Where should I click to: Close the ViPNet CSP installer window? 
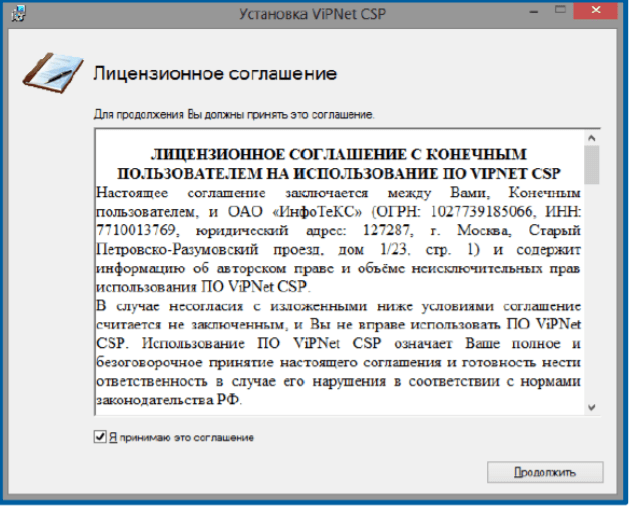click(x=595, y=10)
